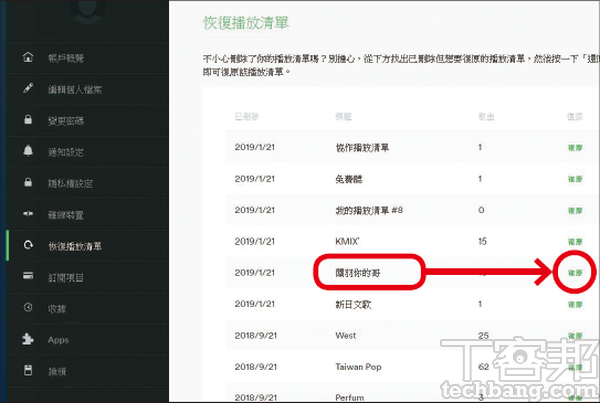The height and width of the screenshot is (403, 600).
Task: Click the lock icon beside 變更密碼
Action: [x=28, y=119]
